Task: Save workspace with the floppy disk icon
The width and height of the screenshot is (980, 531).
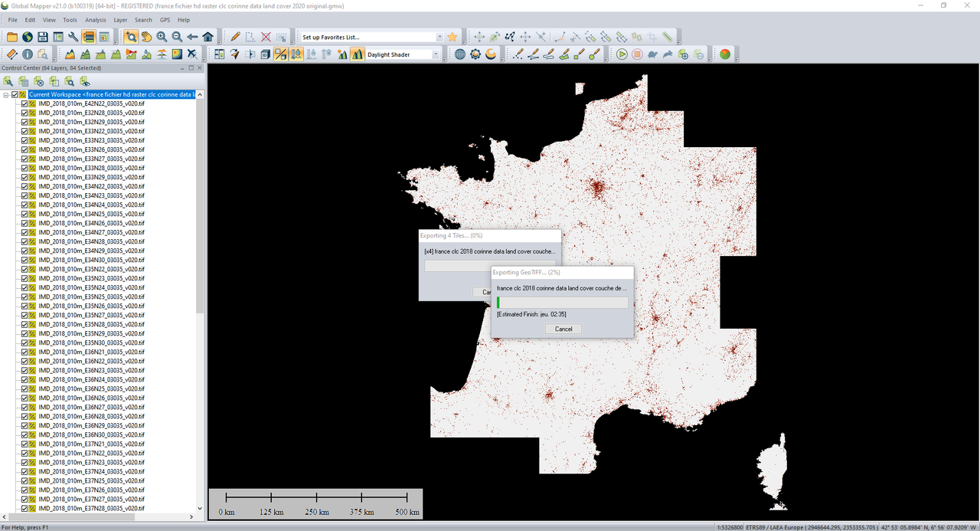Action: pyautogui.click(x=42, y=37)
